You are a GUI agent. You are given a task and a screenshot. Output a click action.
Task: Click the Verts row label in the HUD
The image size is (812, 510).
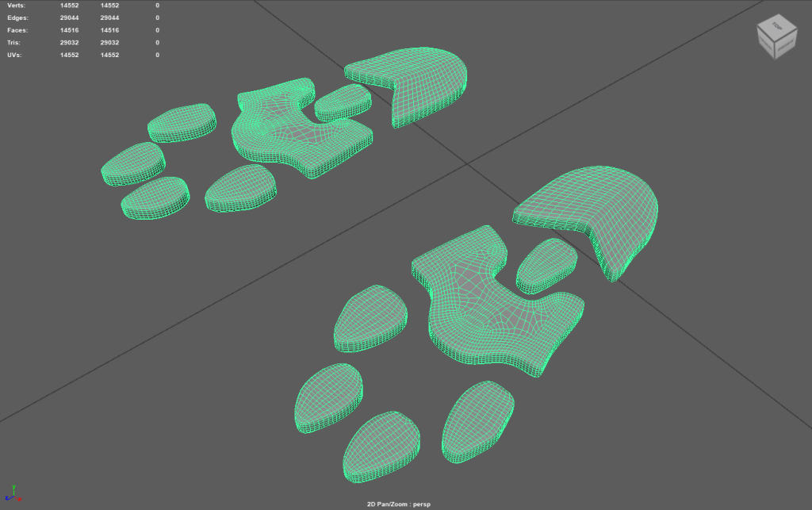16,6
